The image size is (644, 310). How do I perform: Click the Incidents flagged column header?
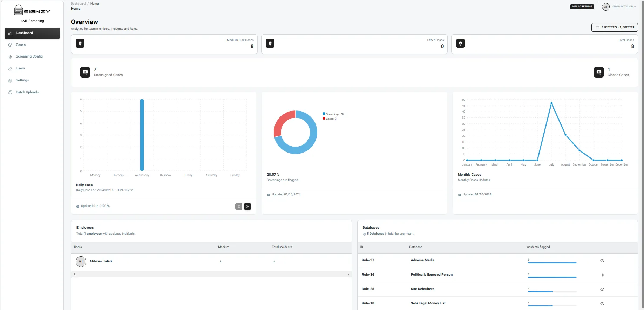point(538,247)
